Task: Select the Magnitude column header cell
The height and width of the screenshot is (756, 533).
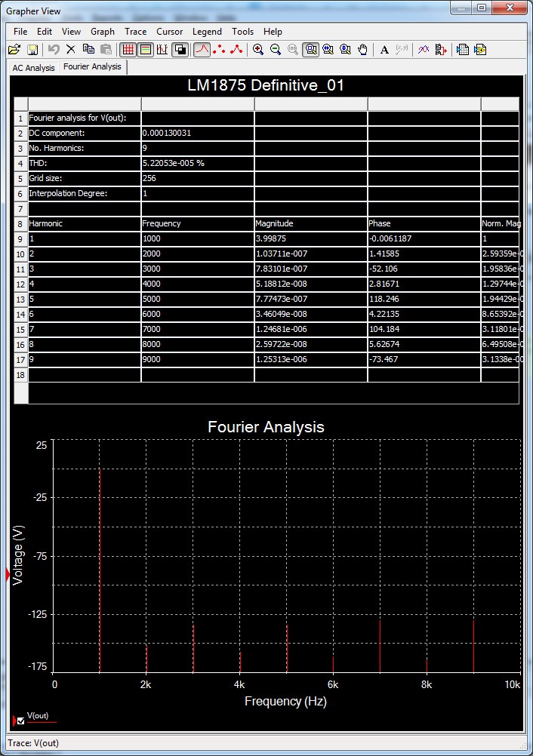Action: [310, 223]
